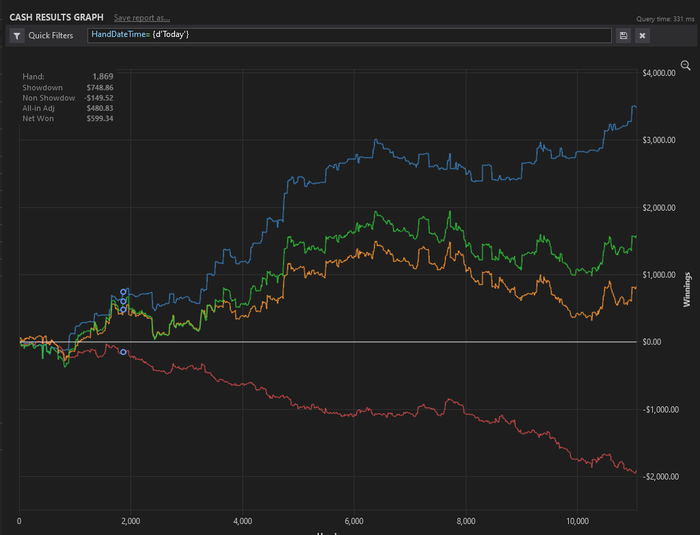This screenshot has width=700, height=535.
Task: Click the Winnings vertical axis label
Action: click(688, 288)
